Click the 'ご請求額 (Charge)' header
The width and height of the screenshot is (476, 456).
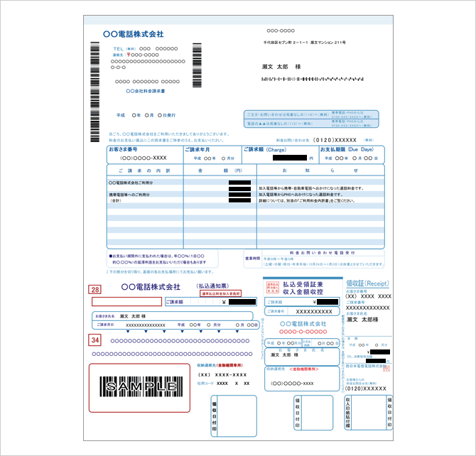(265, 150)
